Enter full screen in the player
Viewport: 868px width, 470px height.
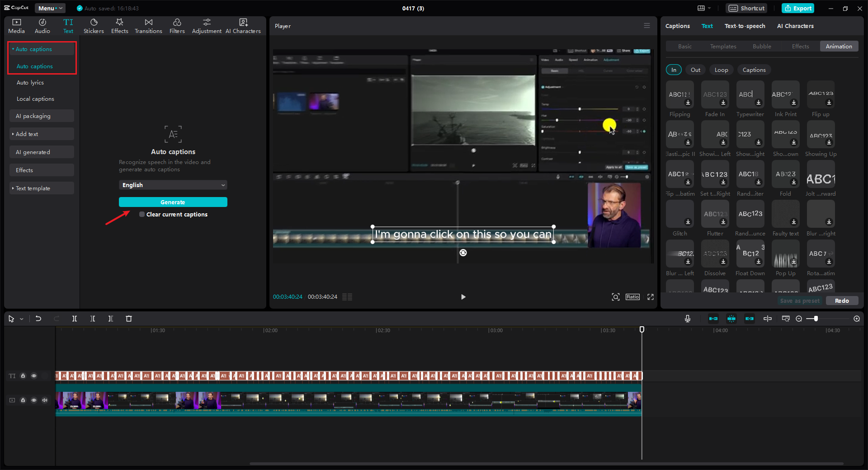[650, 297]
